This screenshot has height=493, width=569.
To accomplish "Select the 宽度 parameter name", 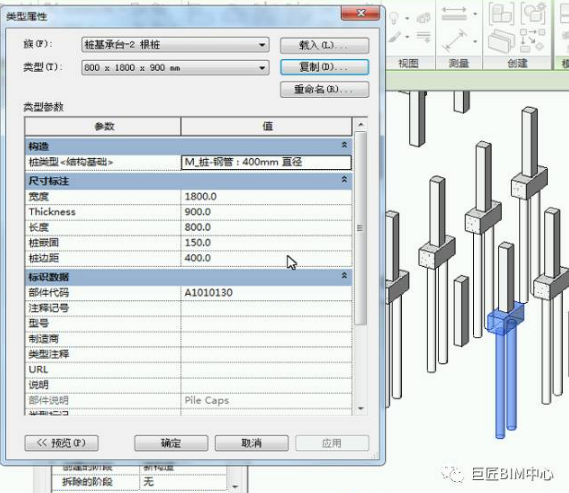I will (x=38, y=197).
